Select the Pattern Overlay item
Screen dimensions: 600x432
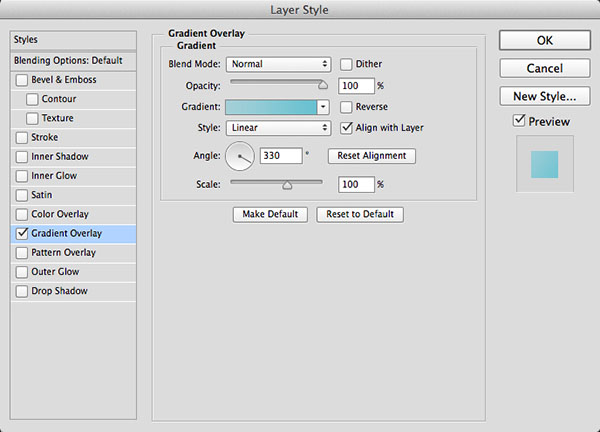[65, 253]
